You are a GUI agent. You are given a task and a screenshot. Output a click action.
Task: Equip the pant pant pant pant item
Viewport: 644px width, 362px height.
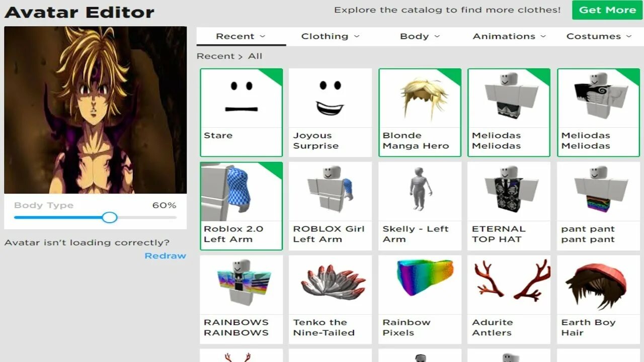tap(599, 206)
